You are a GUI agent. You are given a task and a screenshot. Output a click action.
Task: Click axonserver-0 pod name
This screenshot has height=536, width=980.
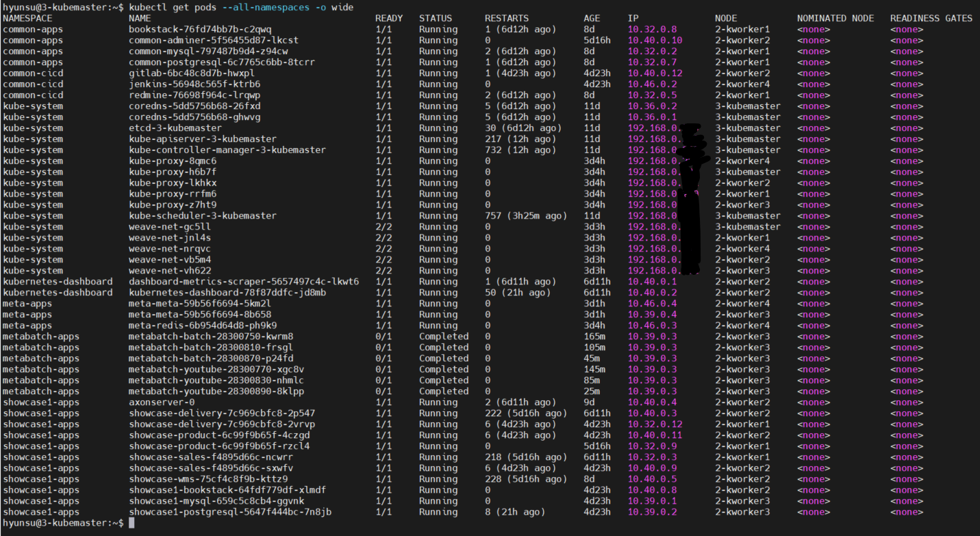(162, 402)
